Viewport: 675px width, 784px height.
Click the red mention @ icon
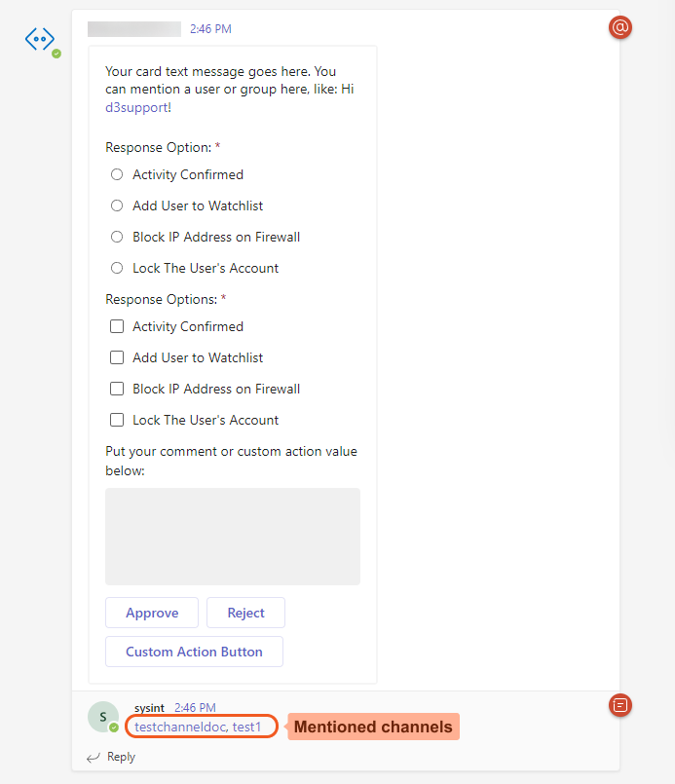pos(620,27)
